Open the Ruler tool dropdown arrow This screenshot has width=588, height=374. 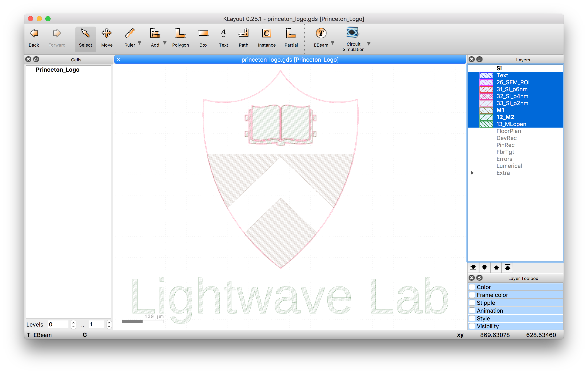click(140, 43)
